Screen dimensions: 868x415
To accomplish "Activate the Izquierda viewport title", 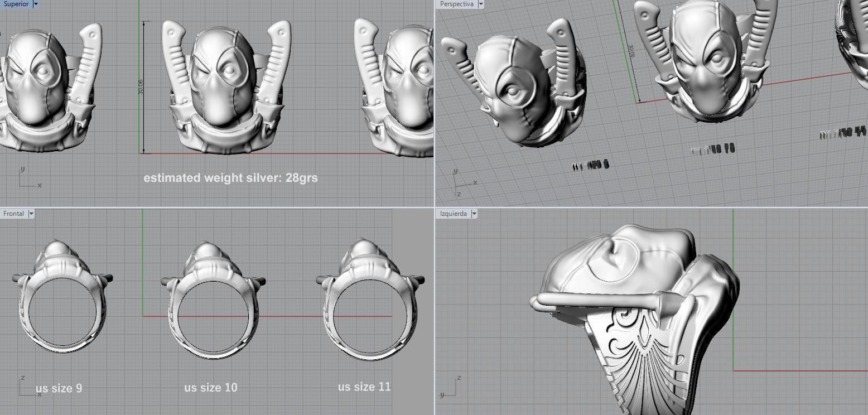I will tap(454, 214).
